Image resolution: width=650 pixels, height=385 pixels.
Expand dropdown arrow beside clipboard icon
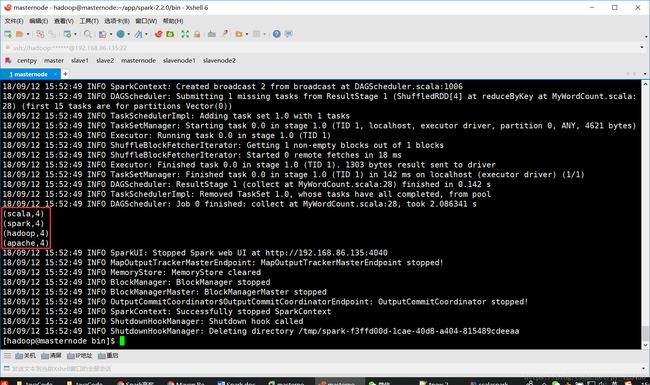(x=111, y=34)
